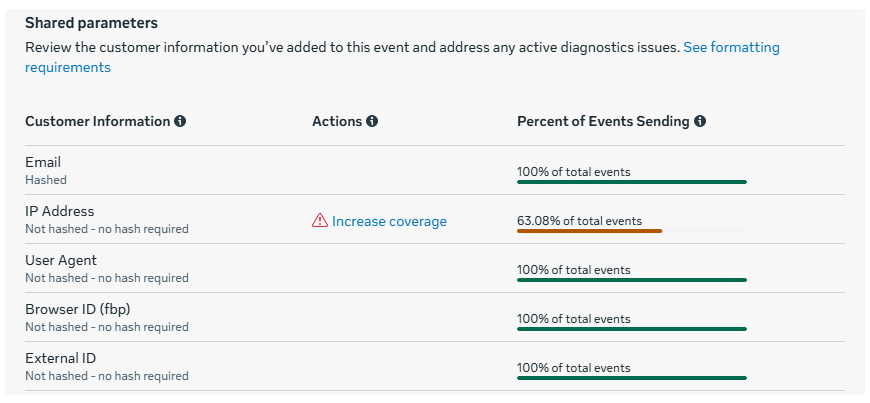Click the User Agent progress bar
The width and height of the screenshot is (870, 403).
631,280
